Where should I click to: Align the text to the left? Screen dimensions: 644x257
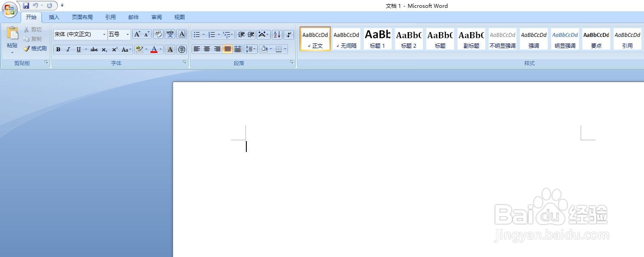(x=196, y=49)
